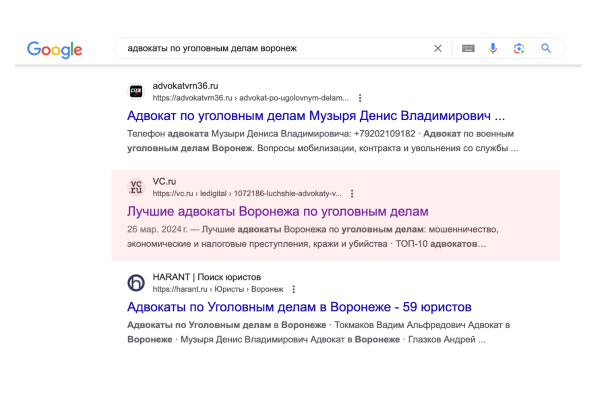Clear the search query with X

438,48
